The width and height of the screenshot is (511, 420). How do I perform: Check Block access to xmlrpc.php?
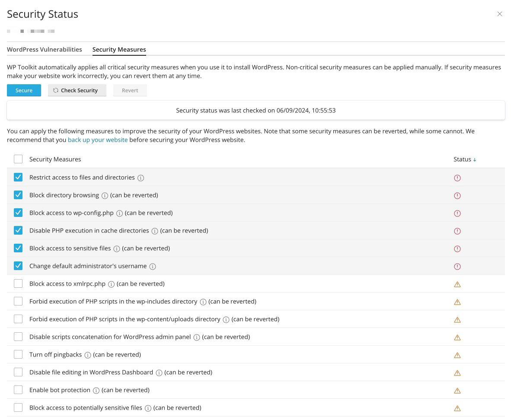tap(18, 283)
